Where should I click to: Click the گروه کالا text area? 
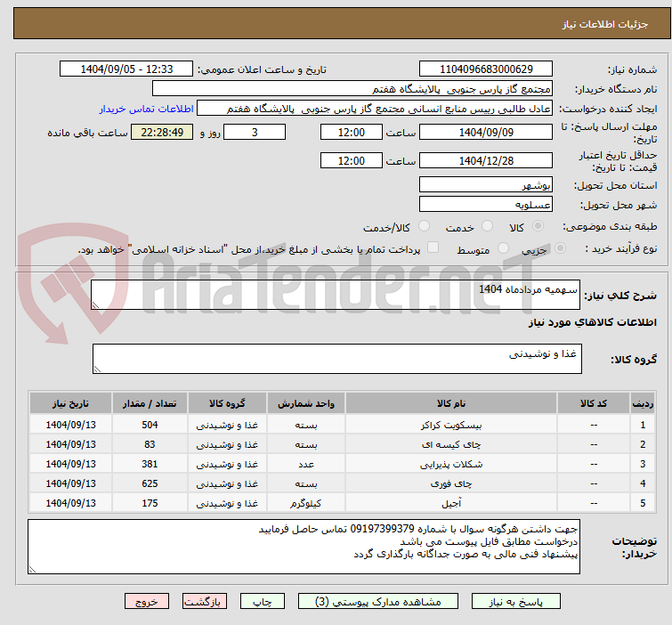click(x=336, y=359)
